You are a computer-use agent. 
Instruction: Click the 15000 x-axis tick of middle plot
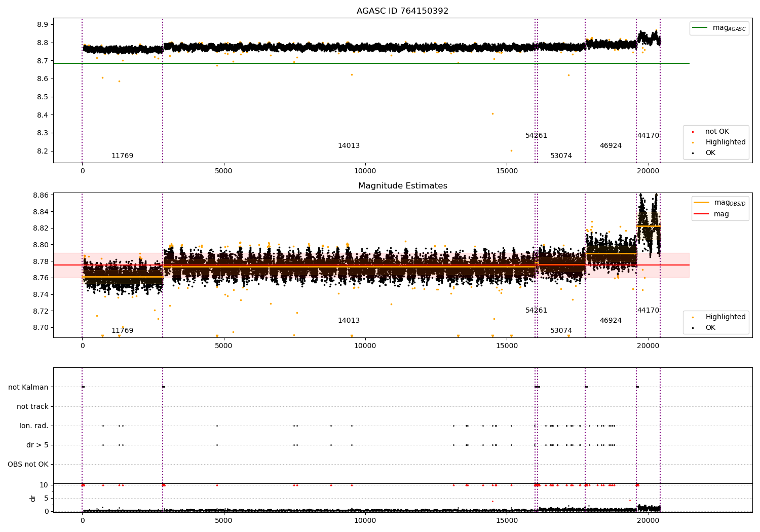[507, 346]
